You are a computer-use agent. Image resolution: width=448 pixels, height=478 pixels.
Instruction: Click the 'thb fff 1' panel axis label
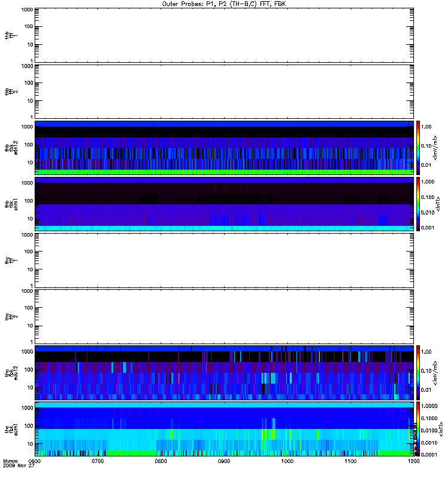point(11,35)
